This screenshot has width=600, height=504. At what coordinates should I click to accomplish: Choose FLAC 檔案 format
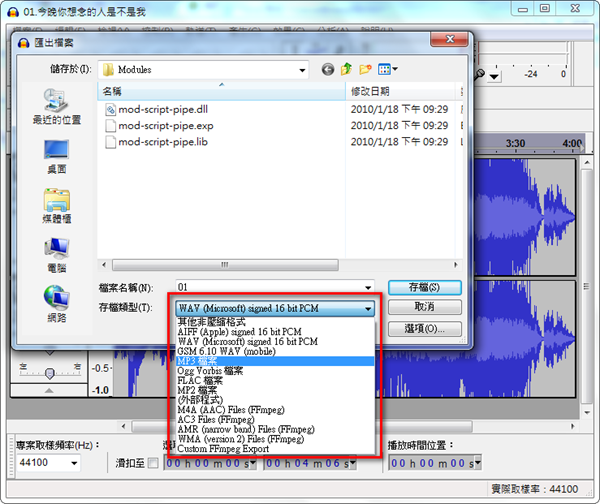click(275, 380)
